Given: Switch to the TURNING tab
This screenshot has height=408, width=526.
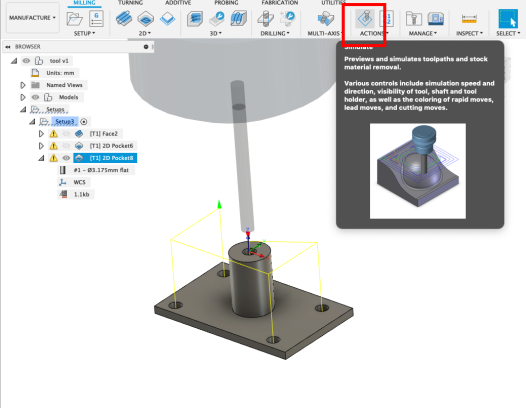Looking at the screenshot, I should [130, 3].
